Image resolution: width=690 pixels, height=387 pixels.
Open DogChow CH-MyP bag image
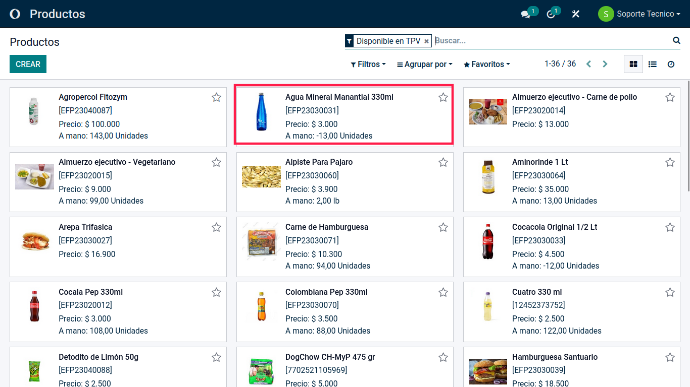261,371
